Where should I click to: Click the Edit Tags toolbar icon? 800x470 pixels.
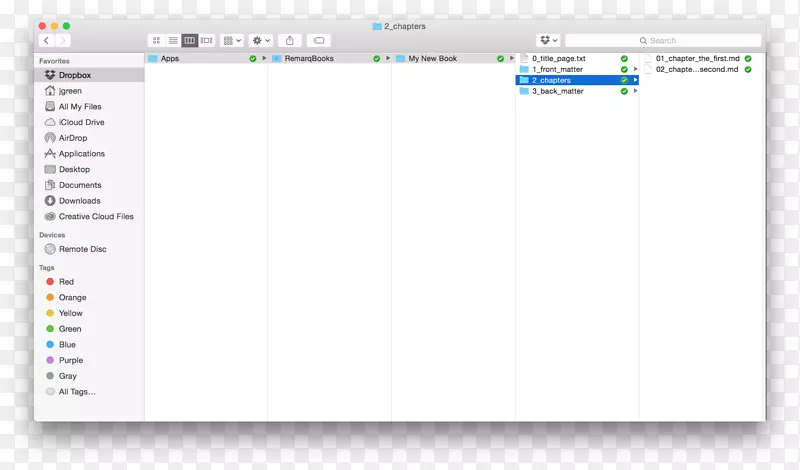pos(319,41)
